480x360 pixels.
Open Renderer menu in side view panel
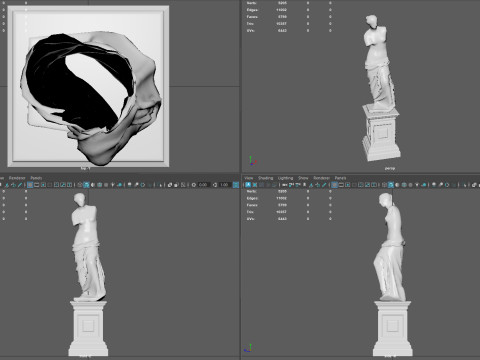tap(322, 178)
